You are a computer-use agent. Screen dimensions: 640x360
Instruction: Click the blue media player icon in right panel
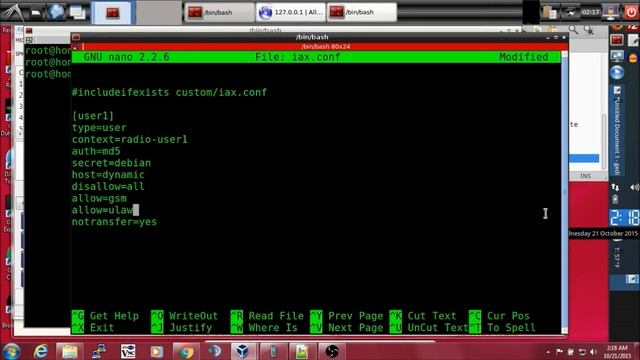617,73
